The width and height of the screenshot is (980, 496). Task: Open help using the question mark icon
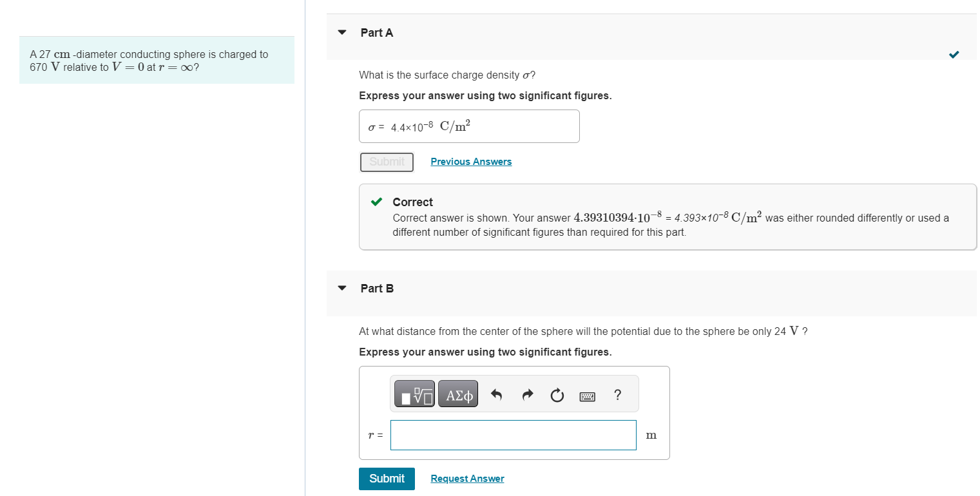(617, 394)
